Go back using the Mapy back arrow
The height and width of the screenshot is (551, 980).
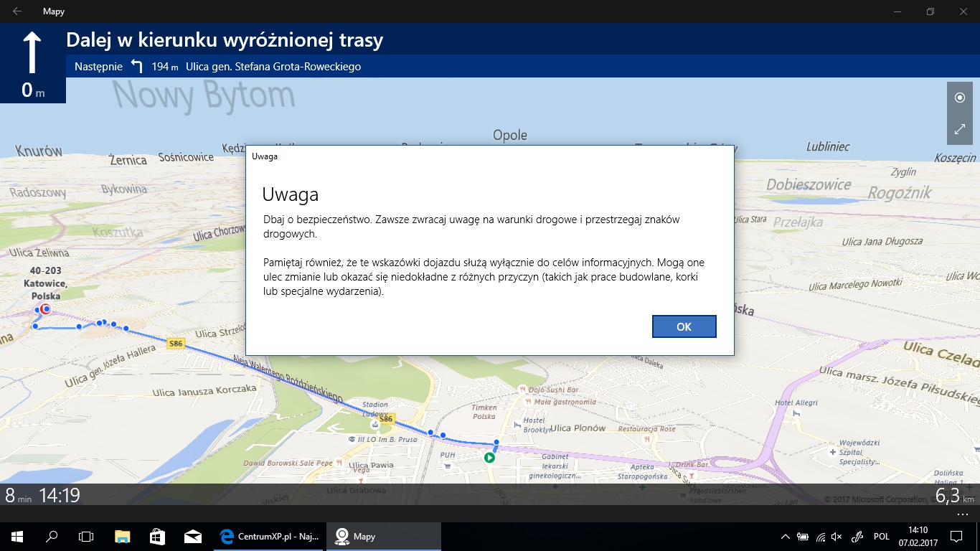click(17, 11)
